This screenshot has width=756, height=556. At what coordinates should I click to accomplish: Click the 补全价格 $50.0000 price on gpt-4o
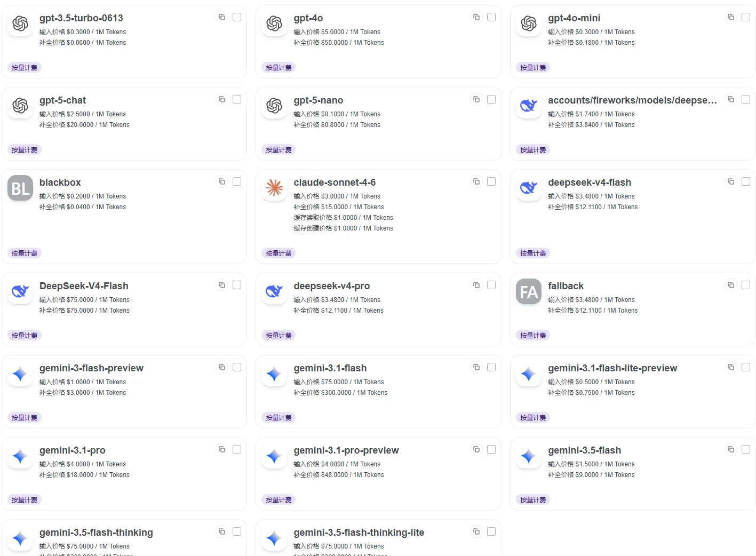(339, 43)
